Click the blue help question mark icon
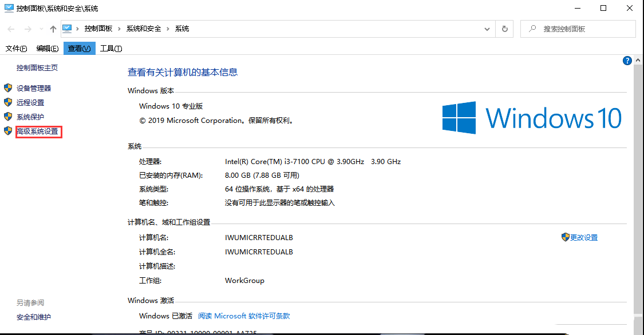This screenshot has width=644, height=335. (627, 61)
